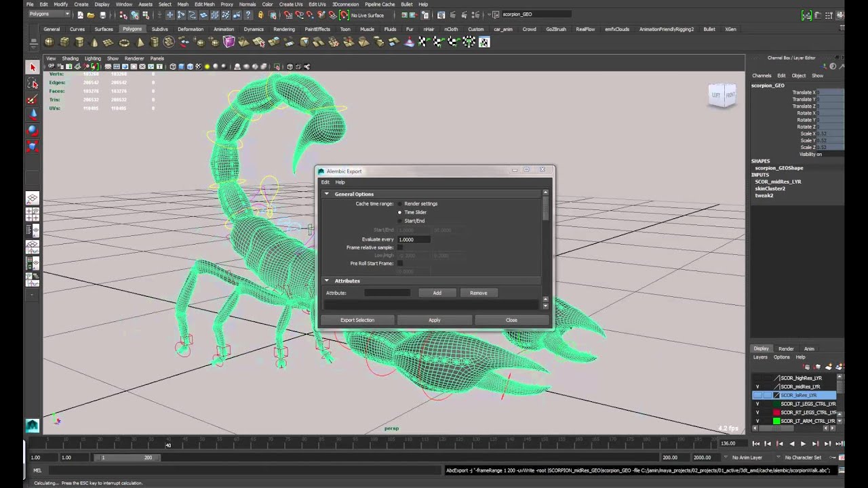Open the Polygons menu set dropdown
868x488 pixels.
[x=48, y=14]
